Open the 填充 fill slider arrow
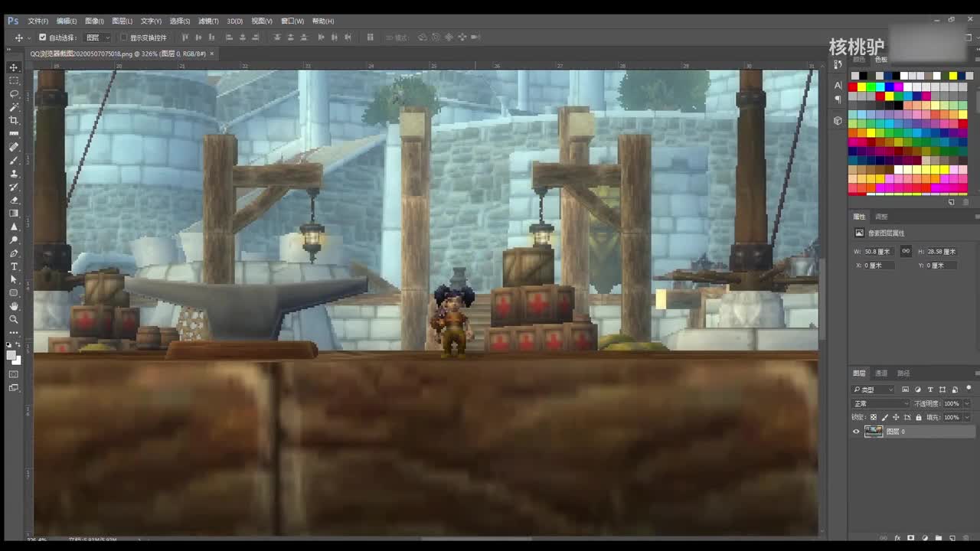Viewport: 980px width, 551px height. [x=967, y=417]
